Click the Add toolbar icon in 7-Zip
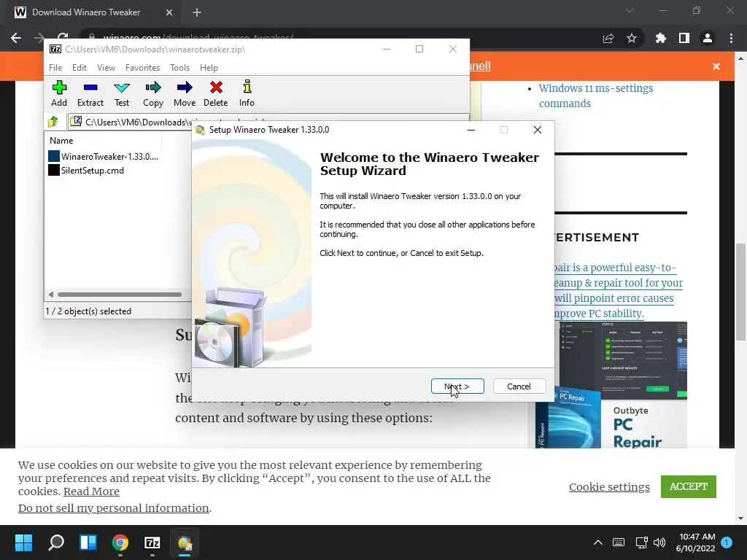 point(59,94)
